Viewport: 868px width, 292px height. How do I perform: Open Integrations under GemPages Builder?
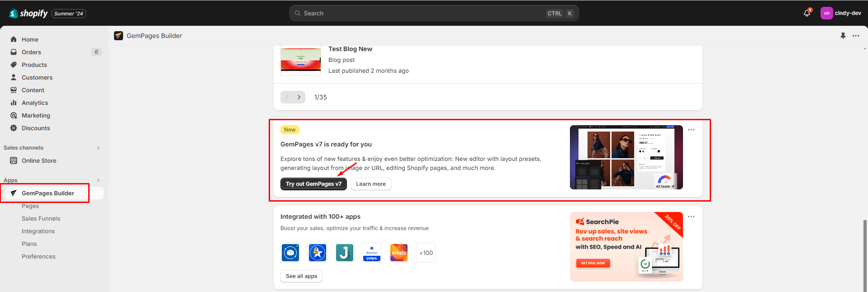tap(38, 231)
